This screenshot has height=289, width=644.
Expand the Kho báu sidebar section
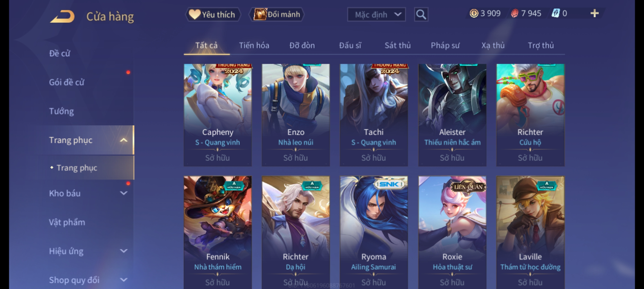point(124,193)
